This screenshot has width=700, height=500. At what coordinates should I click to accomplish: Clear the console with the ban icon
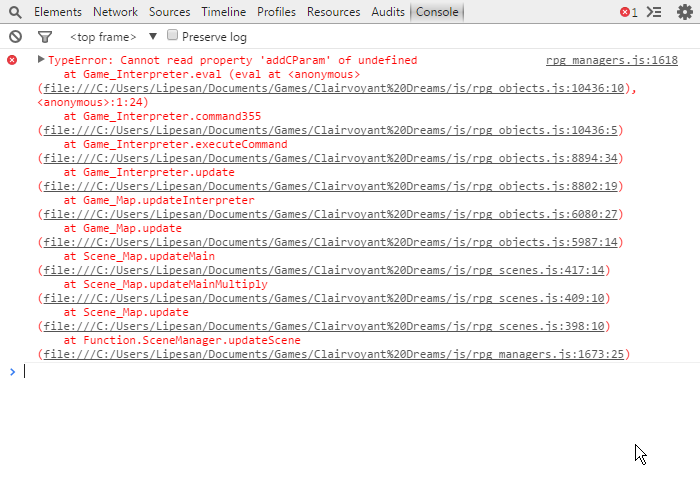(x=16, y=37)
